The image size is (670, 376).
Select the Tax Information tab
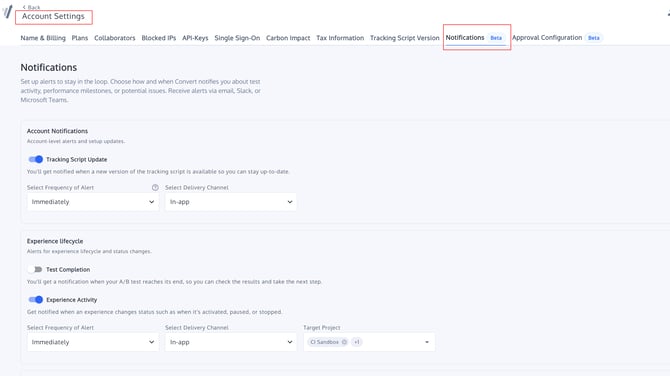tap(340, 38)
